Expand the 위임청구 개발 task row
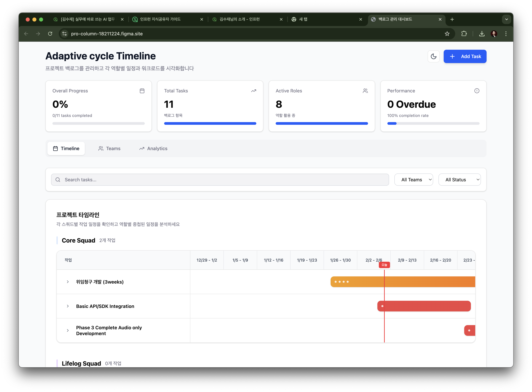Screen dimensions: 532x392 coord(68,282)
